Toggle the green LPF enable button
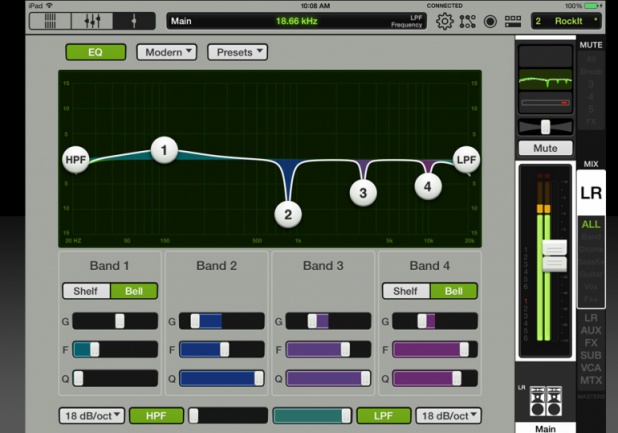618x433 pixels. click(x=384, y=415)
